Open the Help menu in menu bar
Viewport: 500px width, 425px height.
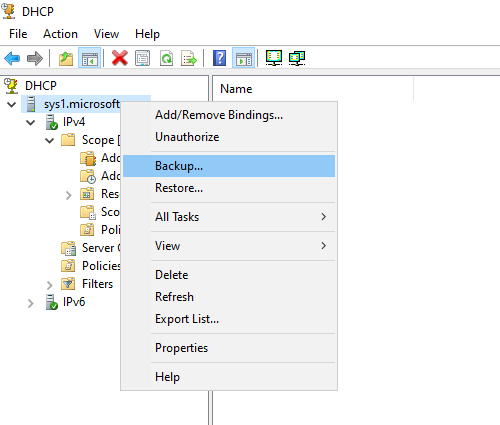(147, 34)
